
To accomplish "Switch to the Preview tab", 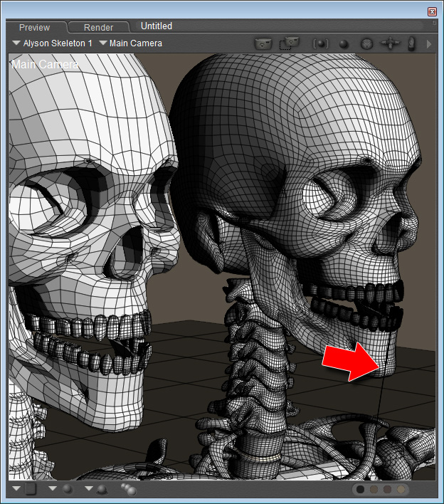I will [34, 27].
